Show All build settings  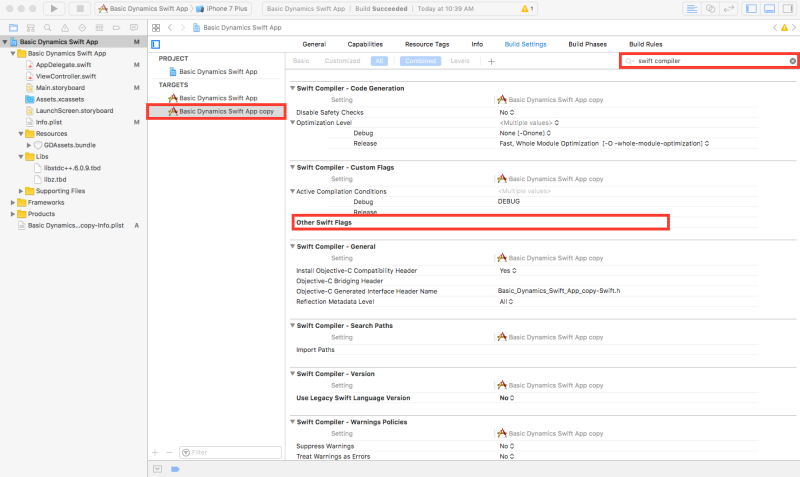click(x=379, y=61)
